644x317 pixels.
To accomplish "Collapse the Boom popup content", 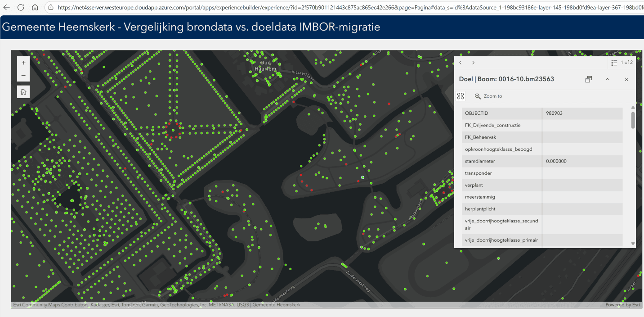I will pos(607,79).
